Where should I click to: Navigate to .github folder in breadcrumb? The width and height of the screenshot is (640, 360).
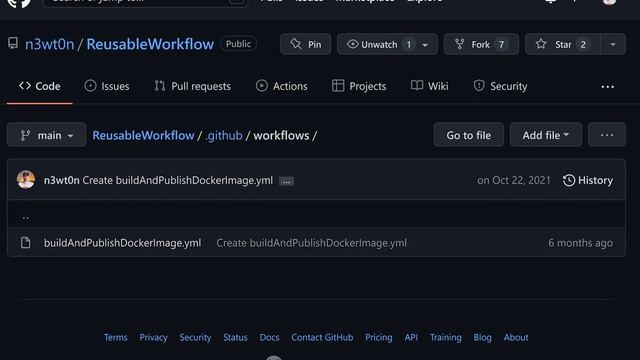(x=224, y=135)
